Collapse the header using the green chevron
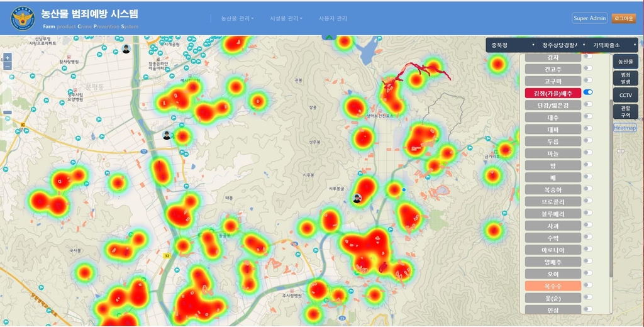Image resolution: width=644 pixels, height=327 pixels. pyautogui.click(x=329, y=37)
